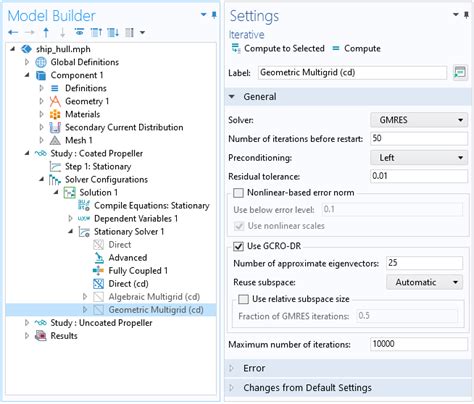
Task: Select Dependent Variables 1 node
Action: point(136,219)
